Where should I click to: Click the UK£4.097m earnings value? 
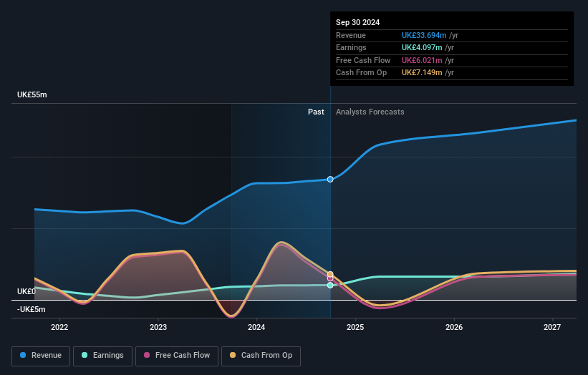422,47
